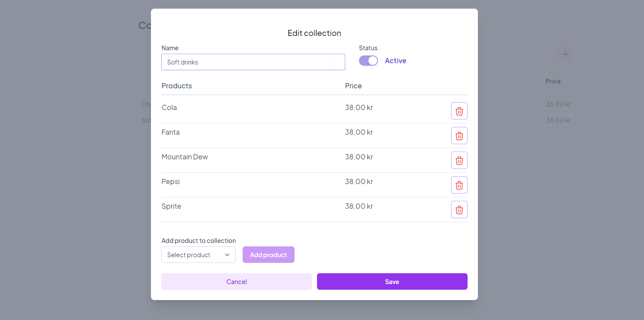This screenshot has height=320, width=644.
Task: Click the dialog's Price column header
Action: pos(353,86)
